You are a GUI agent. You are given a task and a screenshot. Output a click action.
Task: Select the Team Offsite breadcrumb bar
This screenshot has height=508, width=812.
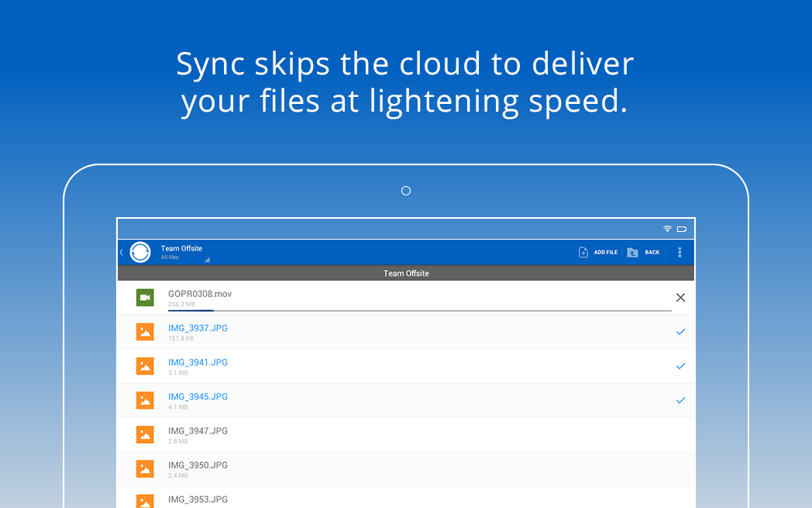pos(406,273)
